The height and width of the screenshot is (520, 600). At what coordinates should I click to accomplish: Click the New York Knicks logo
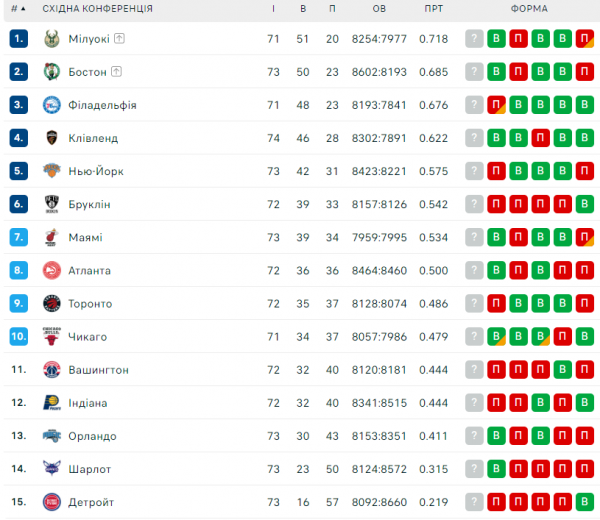52,171
